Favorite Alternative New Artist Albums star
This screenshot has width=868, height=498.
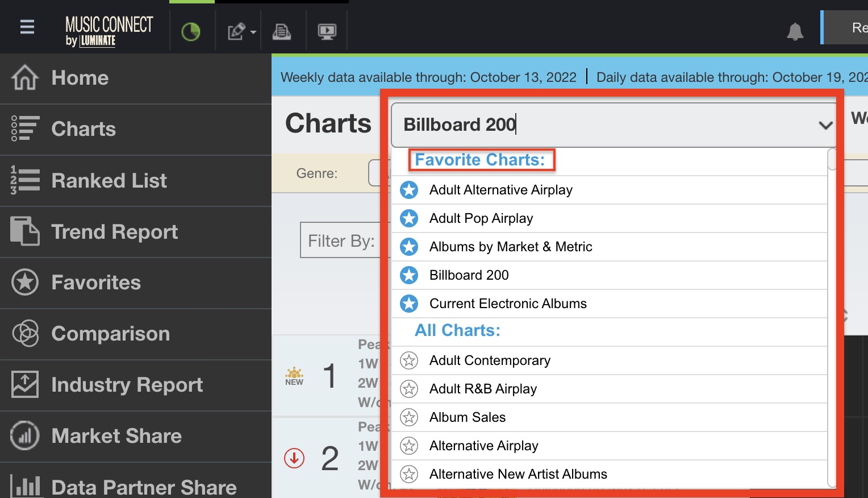click(409, 474)
